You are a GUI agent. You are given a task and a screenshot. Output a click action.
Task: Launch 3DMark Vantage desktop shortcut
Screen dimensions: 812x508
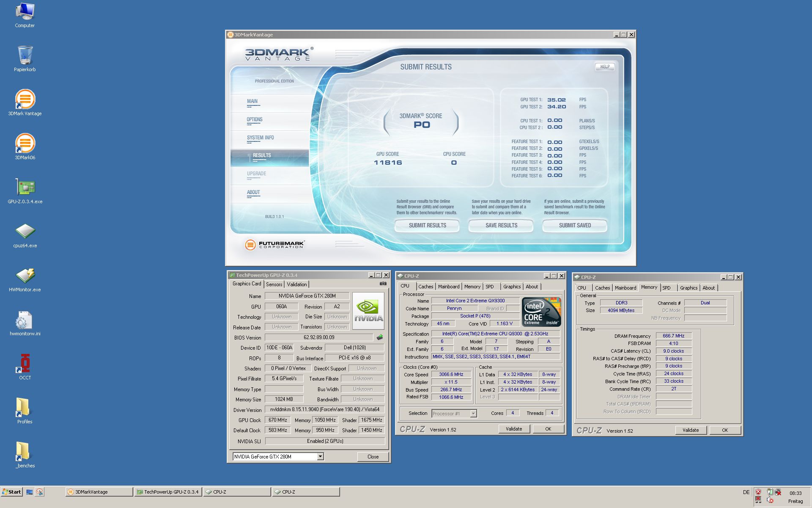point(25,103)
